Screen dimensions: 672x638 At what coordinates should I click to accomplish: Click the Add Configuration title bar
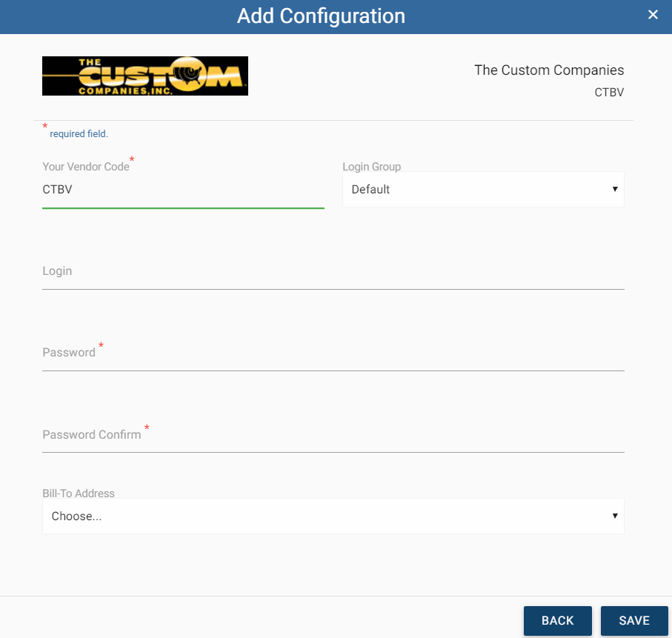[x=321, y=16]
